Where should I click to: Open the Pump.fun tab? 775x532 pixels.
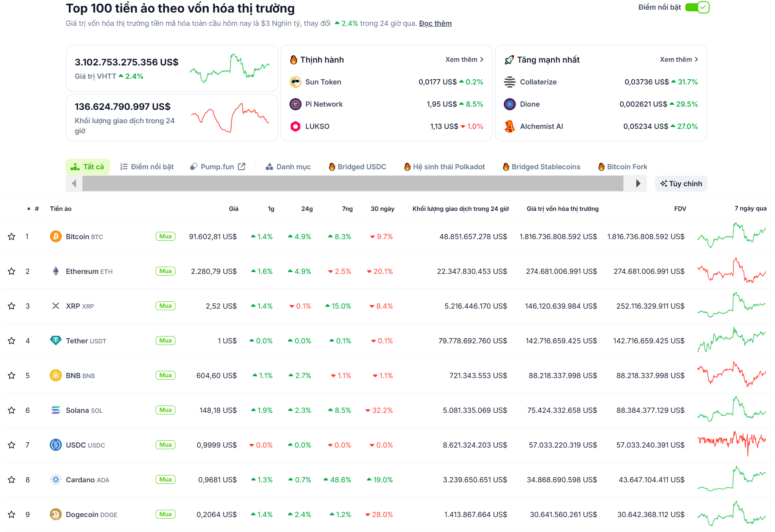point(218,166)
